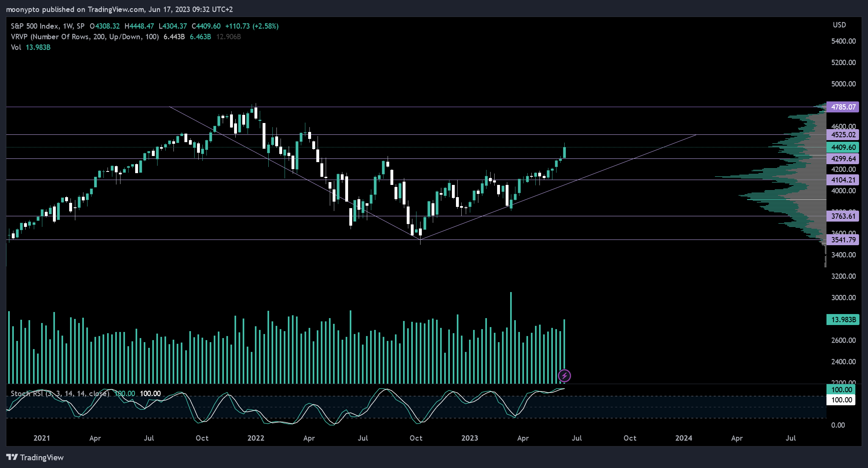This screenshot has height=468, width=868.
Task: Click the 2023 label on time axis
Action: coord(469,438)
